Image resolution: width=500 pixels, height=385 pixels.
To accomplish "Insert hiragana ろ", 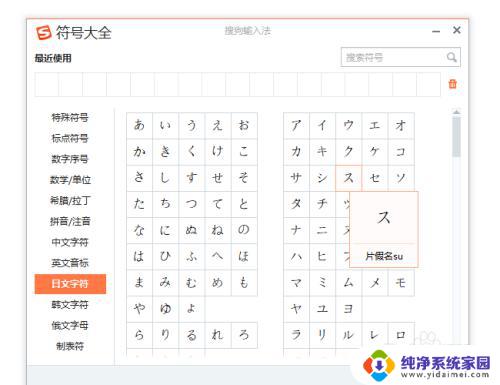I will coord(244,335).
